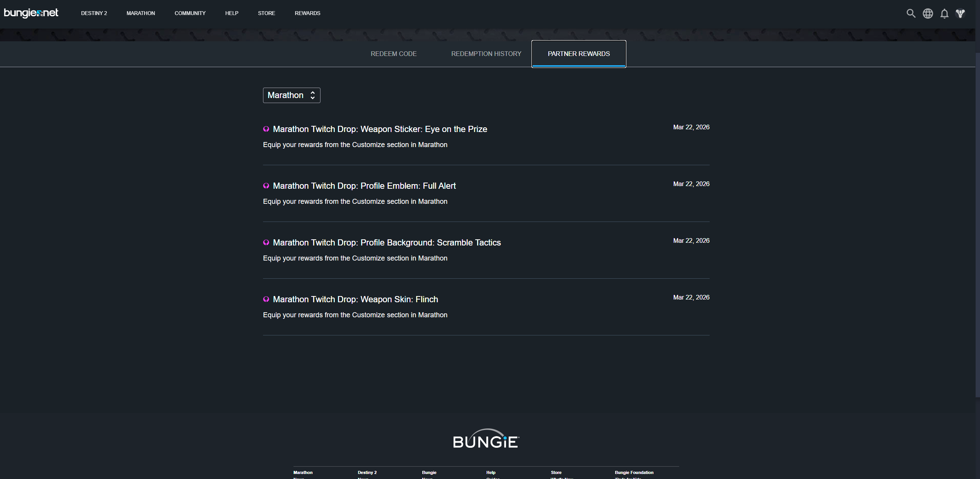Click the Twitch icon beside Weapon Skin: Flinch
Image resolution: width=980 pixels, height=479 pixels.
coord(266,300)
